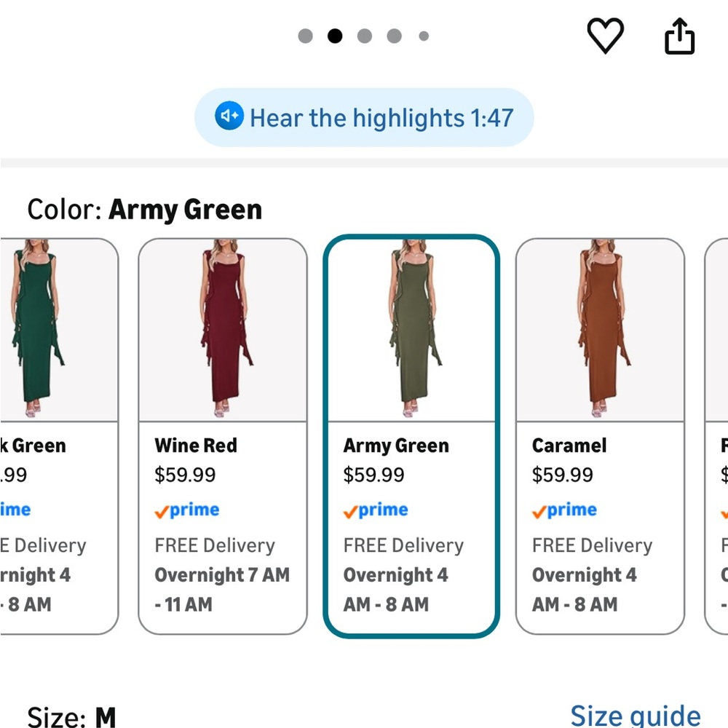
Task: Jump to the third image pagination dot
Action: pos(365,36)
